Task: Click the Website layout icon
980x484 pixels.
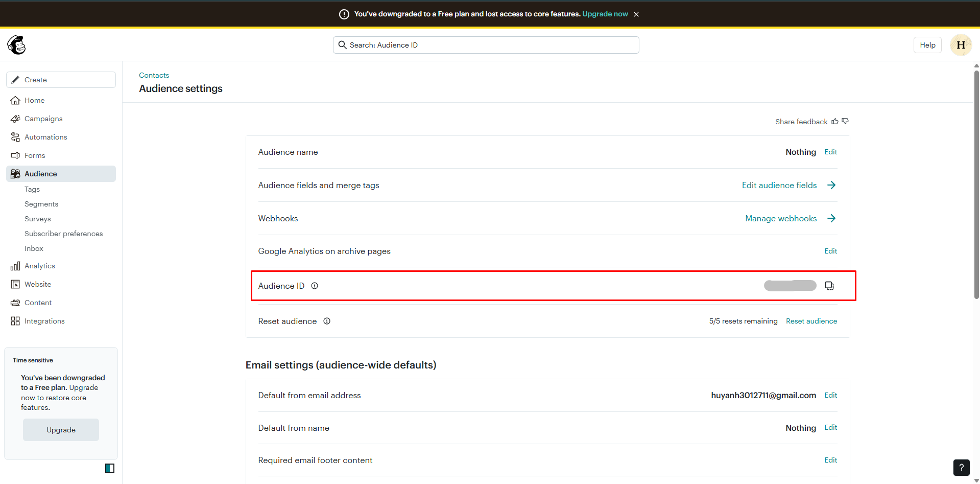Action: point(15,284)
